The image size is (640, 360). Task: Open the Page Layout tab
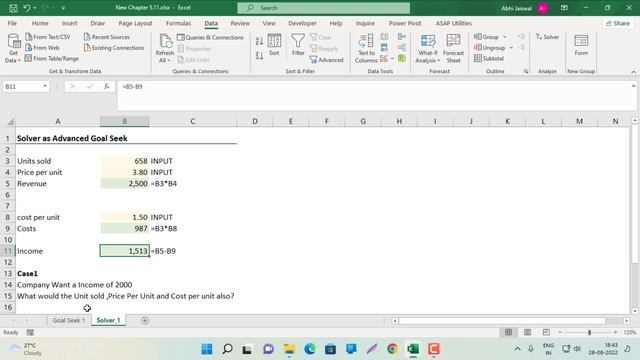pyautogui.click(x=135, y=23)
